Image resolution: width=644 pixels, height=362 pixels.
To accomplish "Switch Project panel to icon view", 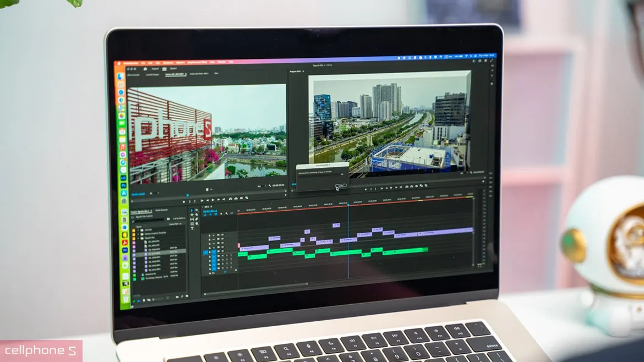I will point(144,300).
